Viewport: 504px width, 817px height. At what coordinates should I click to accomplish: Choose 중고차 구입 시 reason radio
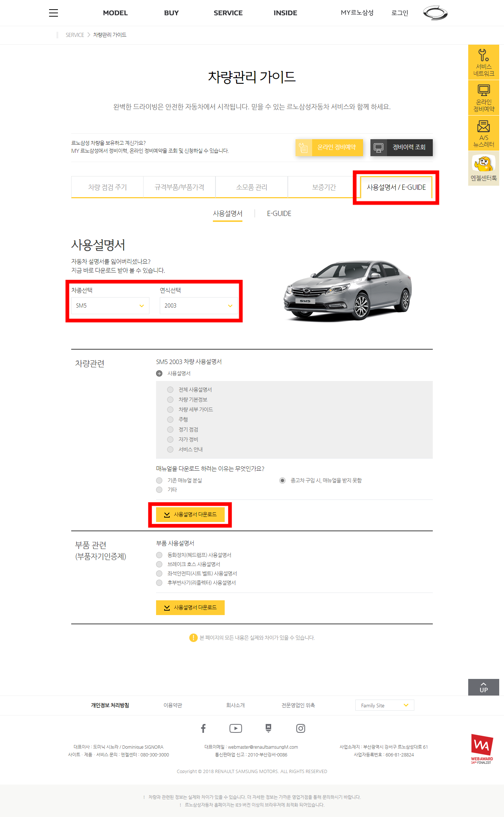[x=282, y=480]
